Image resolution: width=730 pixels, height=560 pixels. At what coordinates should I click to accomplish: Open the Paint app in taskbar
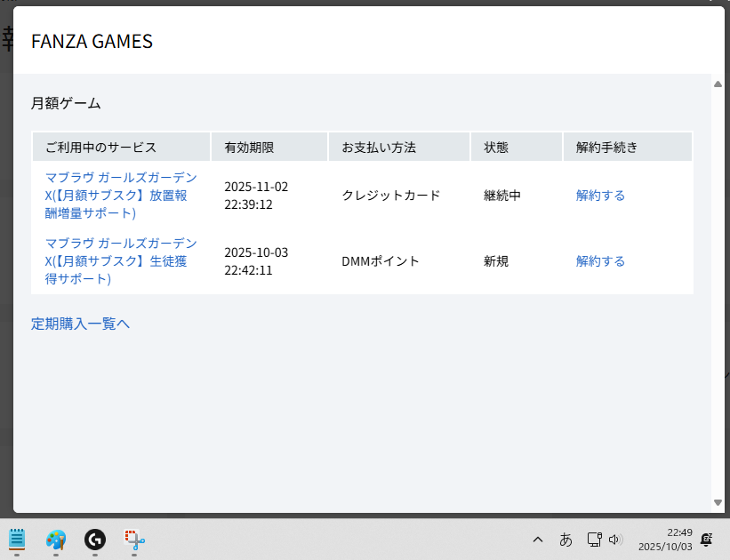(56, 539)
